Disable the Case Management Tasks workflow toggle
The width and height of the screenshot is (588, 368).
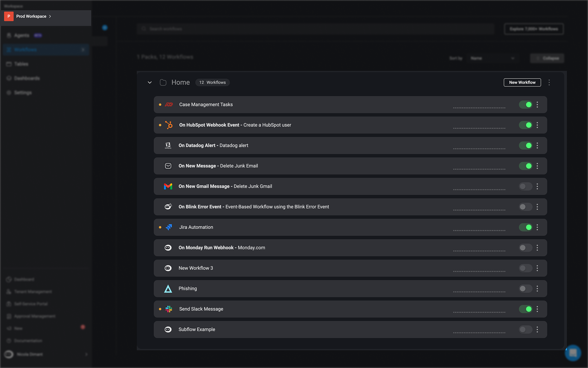point(525,105)
